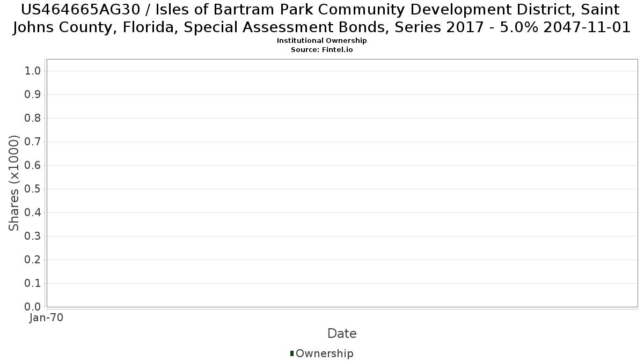Click the Jan-70 x-axis tick label

47,318
